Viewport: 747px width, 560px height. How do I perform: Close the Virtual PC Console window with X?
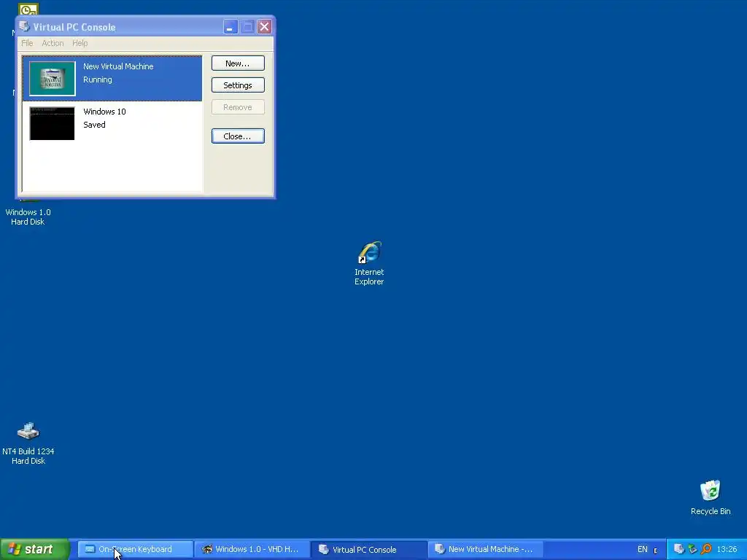pos(264,27)
